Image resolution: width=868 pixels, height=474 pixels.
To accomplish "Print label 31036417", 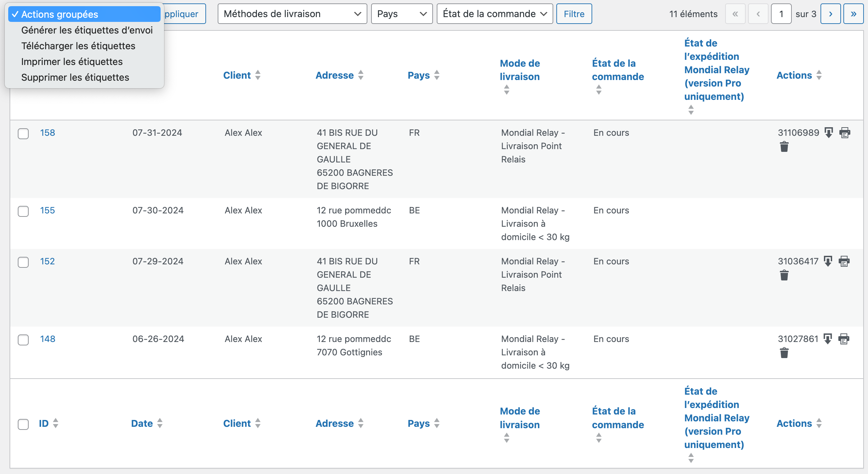I will tap(844, 261).
